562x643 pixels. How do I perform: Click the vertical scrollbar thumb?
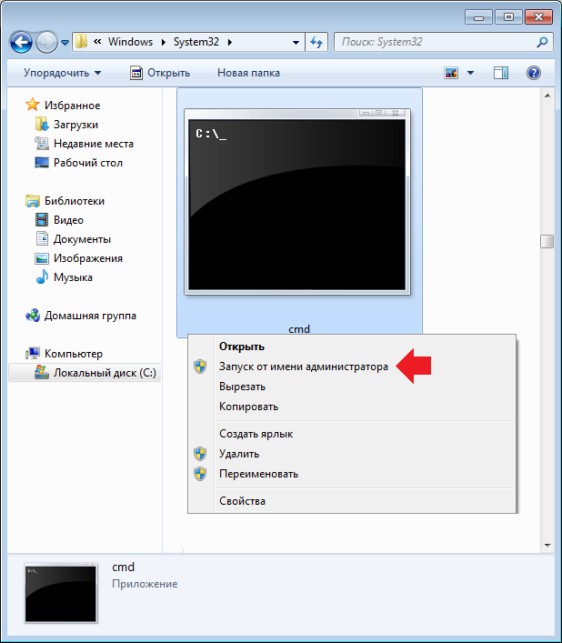(547, 242)
